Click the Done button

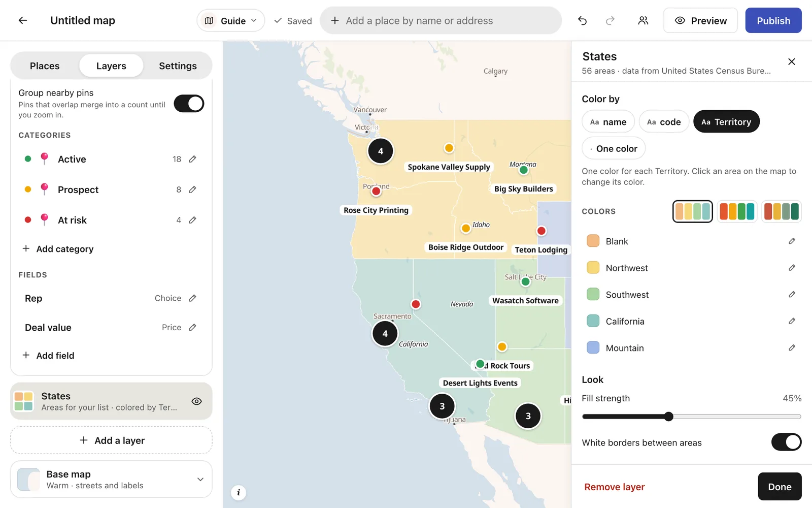(780, 486)
